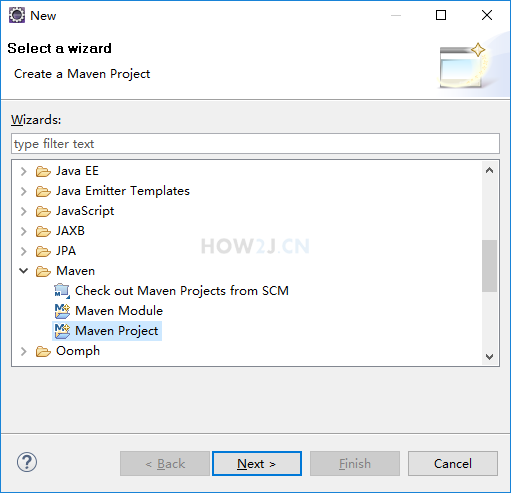Screen dimensions: 511x493
Task: Expand the JavaScript category
Action: [24, 211]
